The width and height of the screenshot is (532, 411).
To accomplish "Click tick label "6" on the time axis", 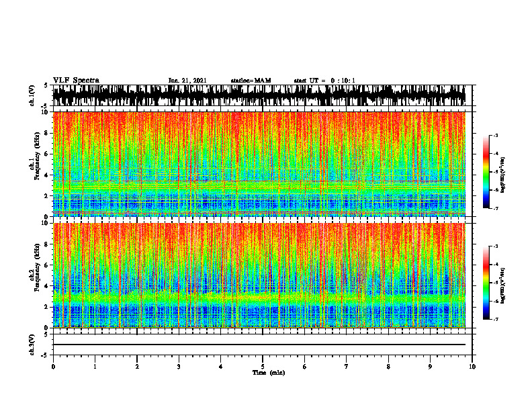I will tap(305, 367).
